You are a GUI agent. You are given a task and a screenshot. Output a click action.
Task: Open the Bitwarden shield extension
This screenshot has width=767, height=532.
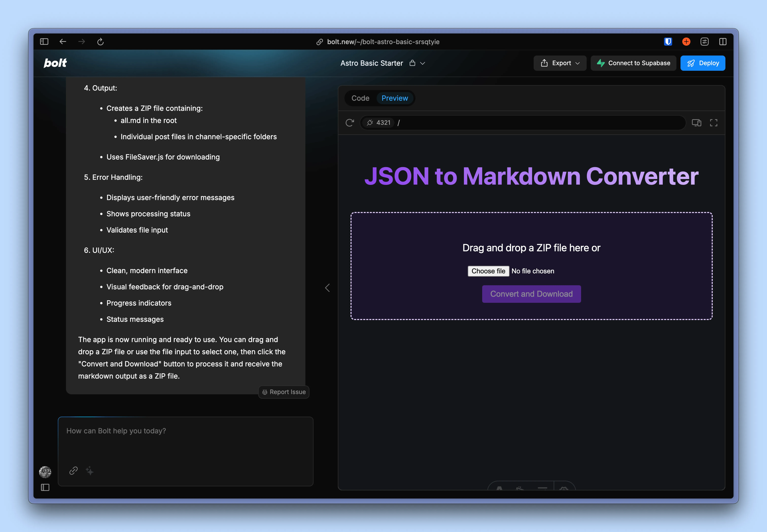click(668, 42)
